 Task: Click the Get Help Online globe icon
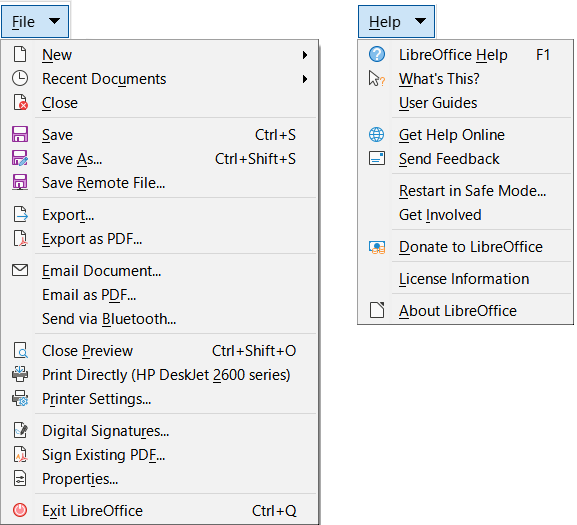tap(376, 134)
